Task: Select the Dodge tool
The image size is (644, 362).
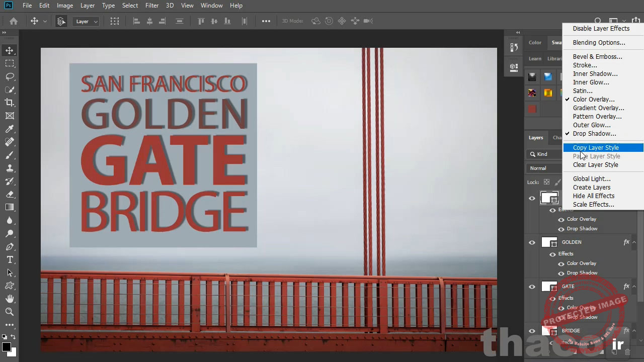Action: (x=10, y=233)
